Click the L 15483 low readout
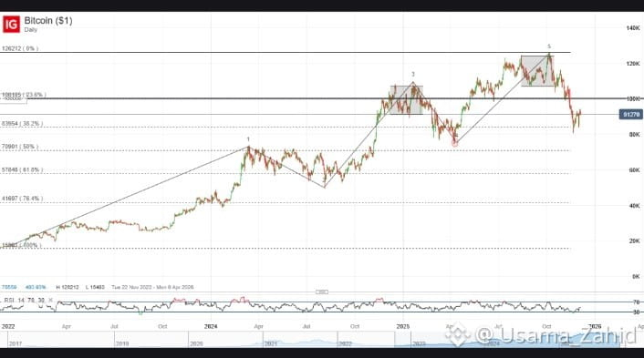The image size is (644, 358). point(95,287)
